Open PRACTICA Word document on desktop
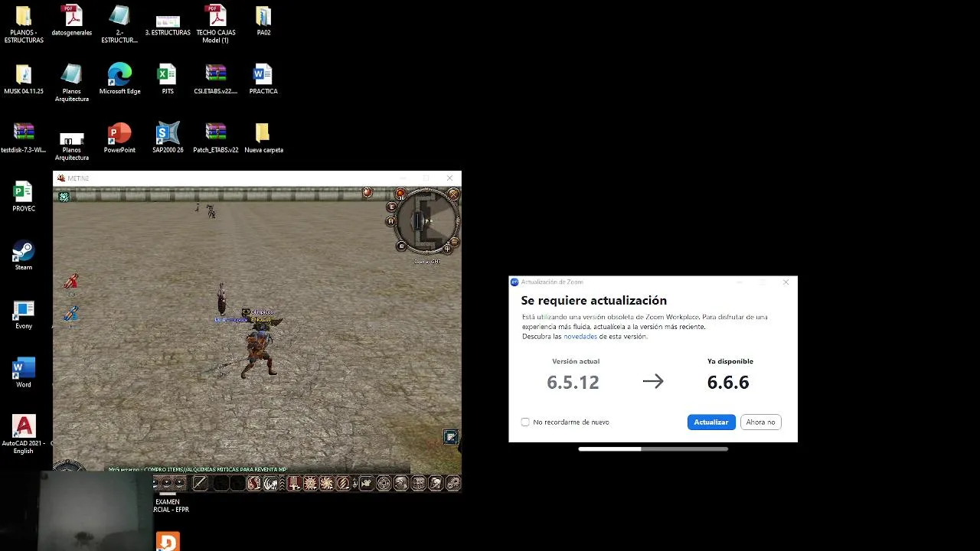The width and height of the screenshot is (980, 551). [x=263, y=80]
